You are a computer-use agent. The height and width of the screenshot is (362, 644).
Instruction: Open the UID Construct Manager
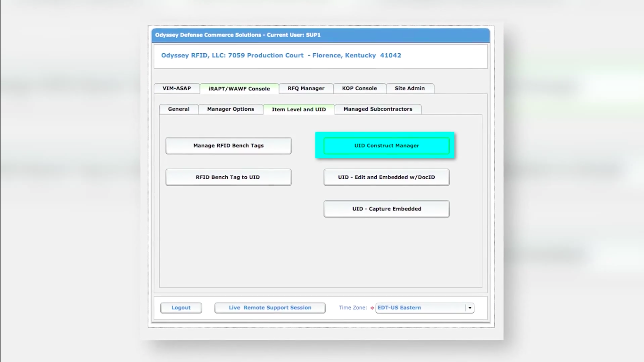coord(386,145)
